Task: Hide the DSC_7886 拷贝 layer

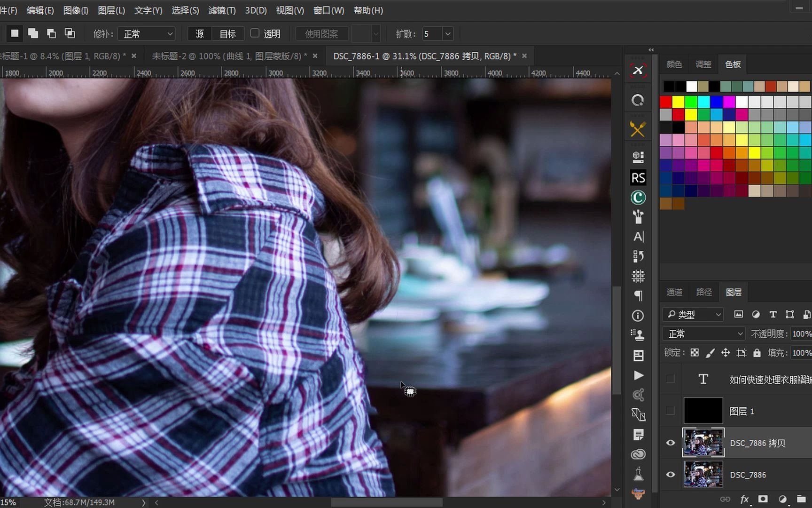Action: click(x=671, y=443)
